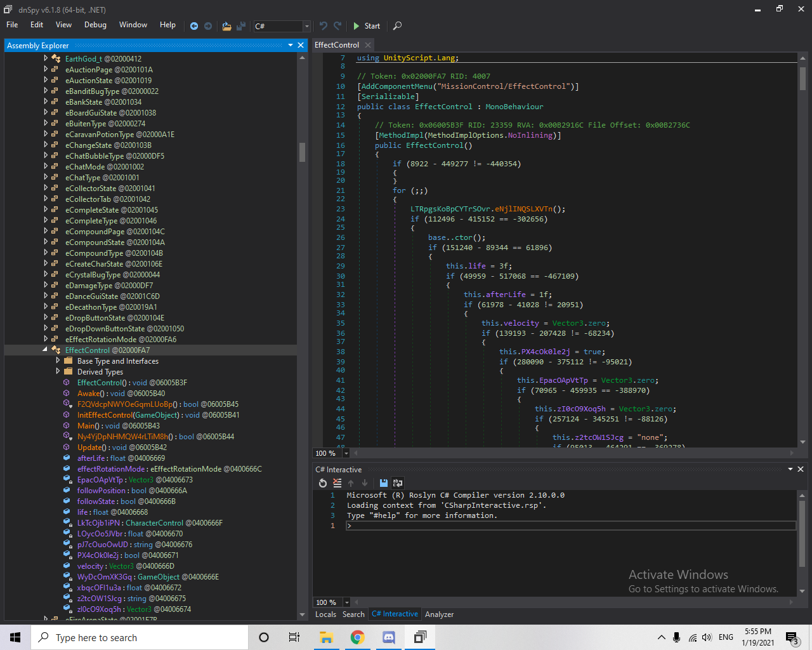Click inside the C# Interactive input prompt
The height and width of the screenshot is (650, 812).
tap(571, 526)
